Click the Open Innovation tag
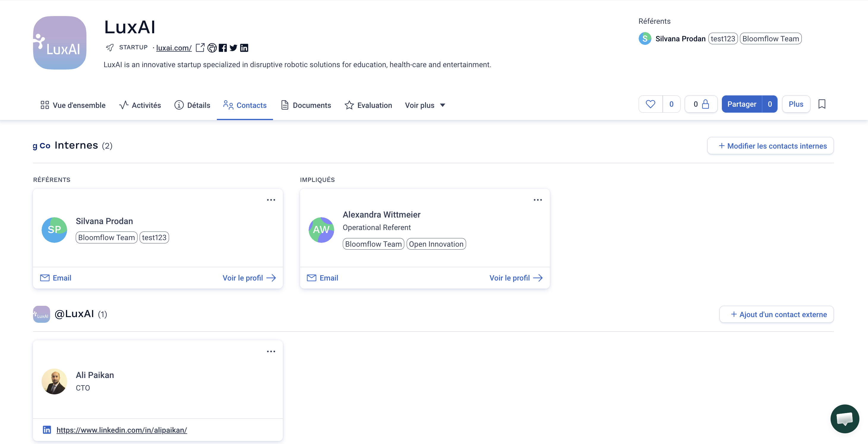Screen dimensions: 868x444 tap(436, 244)
